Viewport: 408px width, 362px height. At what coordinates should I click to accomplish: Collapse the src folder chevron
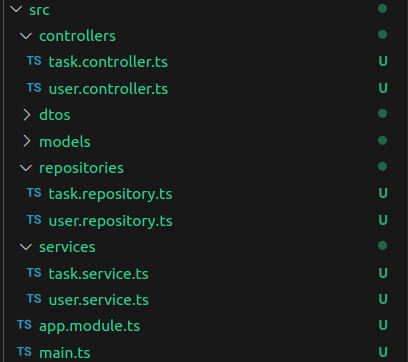16,9
